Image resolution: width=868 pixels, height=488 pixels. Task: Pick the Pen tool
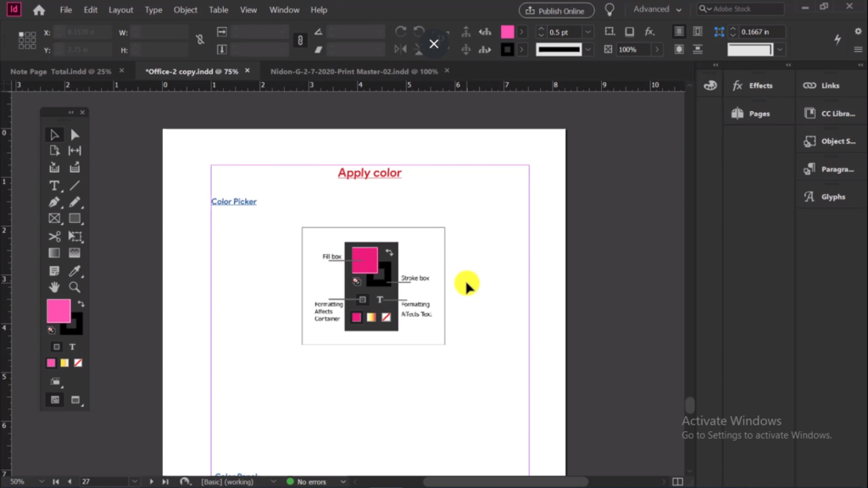point(54,202)
